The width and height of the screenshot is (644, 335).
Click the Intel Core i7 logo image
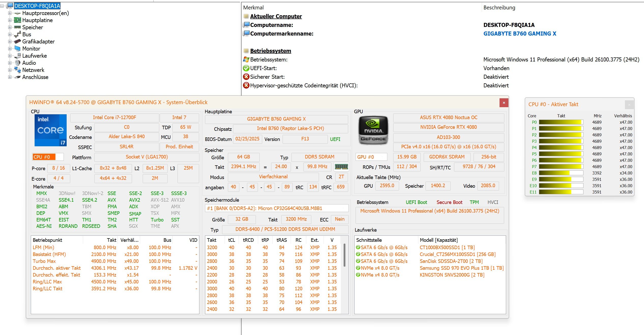click(x=50, y=130)
